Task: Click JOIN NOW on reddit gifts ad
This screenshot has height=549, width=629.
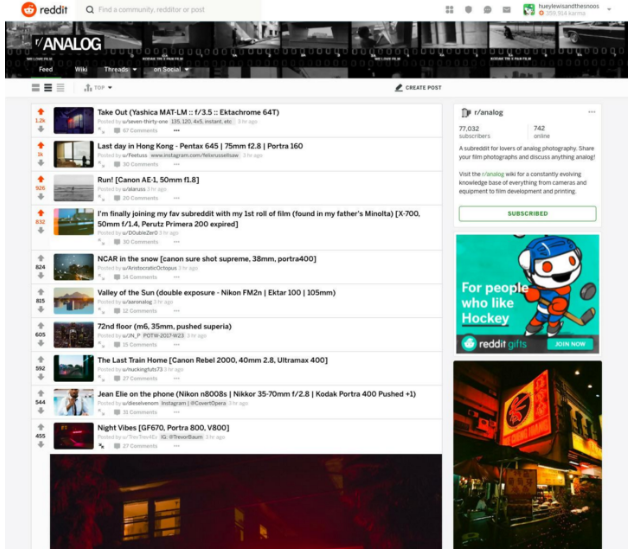Action: coord(570,344)
